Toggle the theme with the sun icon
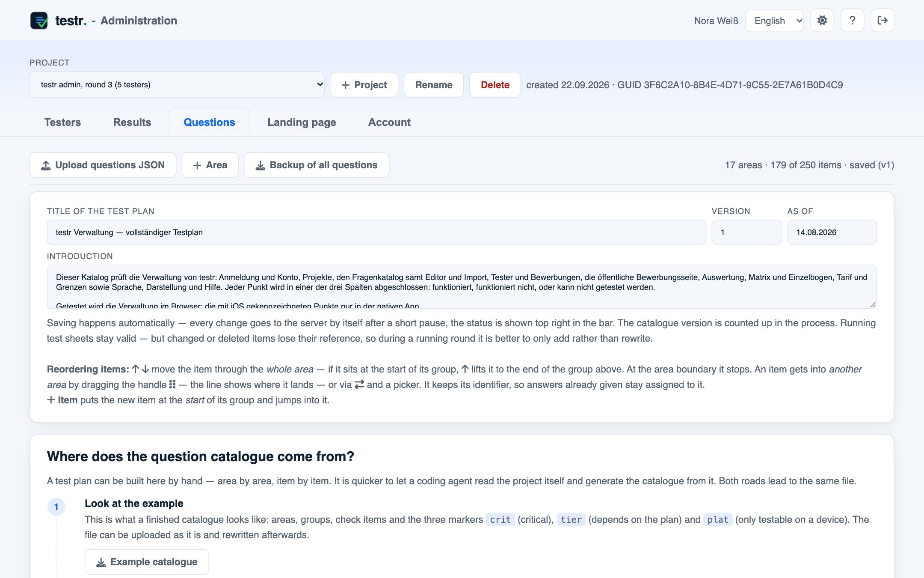The image size is (924, 578). pos(822,21)
